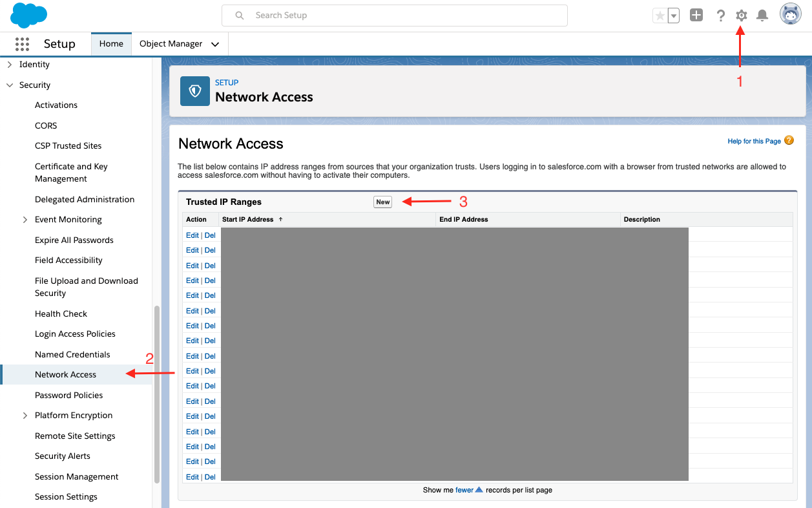This screenshot has height=508, width=812.
Task: Click the Description column header
Action: (x=642, y=220)
